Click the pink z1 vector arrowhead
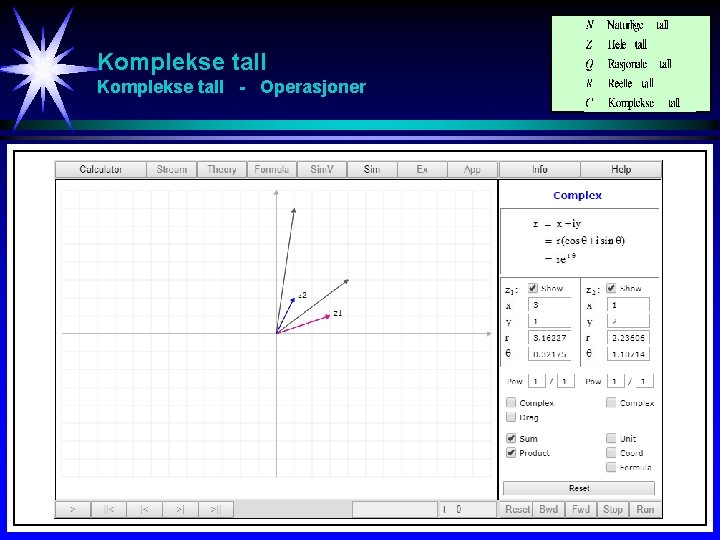720x540 pixels. pyautogui.click(x=327, y=316)
